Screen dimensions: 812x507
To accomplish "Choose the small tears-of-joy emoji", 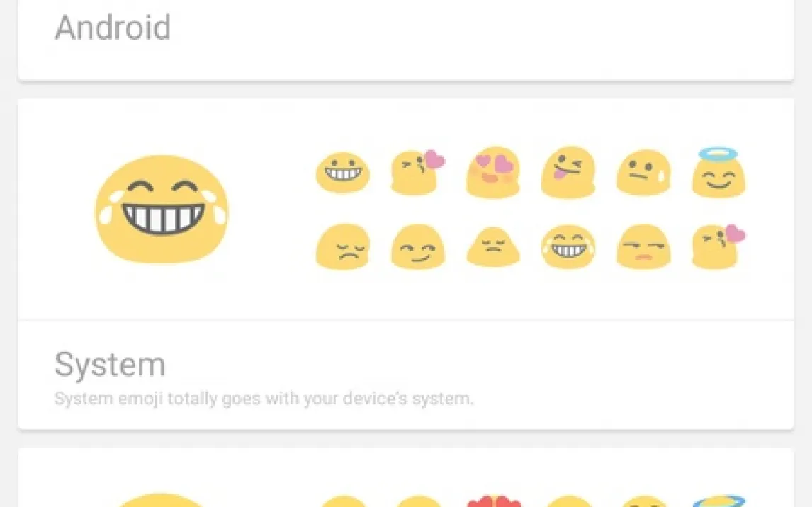I will tap(568, 247).
